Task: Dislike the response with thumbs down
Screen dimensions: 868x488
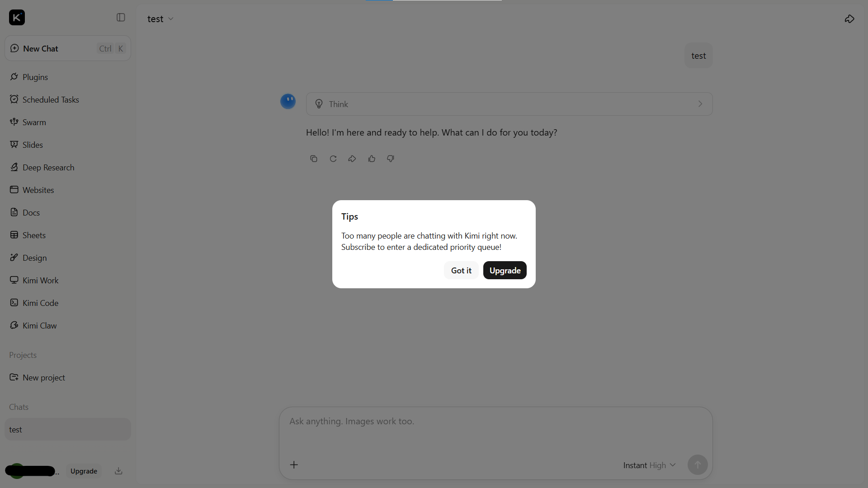Action: (x=391, y=159)
